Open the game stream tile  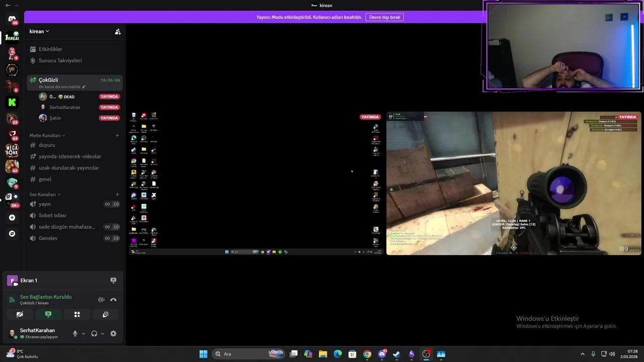(x=514, y=184)
